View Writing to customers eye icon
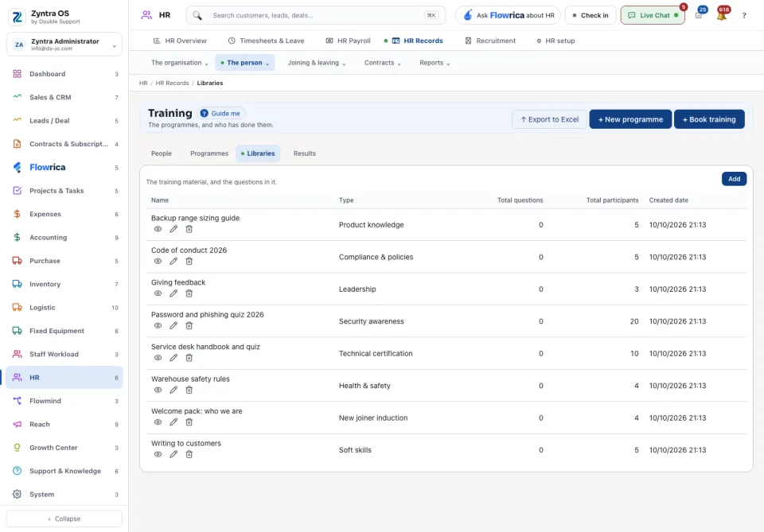The width and height of the screenshot is (764, 532). 158,454
